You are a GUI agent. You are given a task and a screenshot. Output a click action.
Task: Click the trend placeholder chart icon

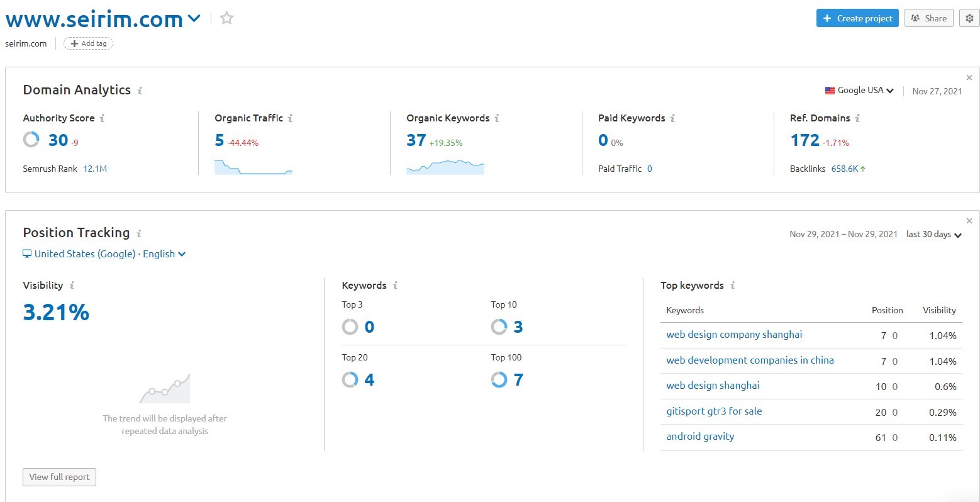pos(165,388)
